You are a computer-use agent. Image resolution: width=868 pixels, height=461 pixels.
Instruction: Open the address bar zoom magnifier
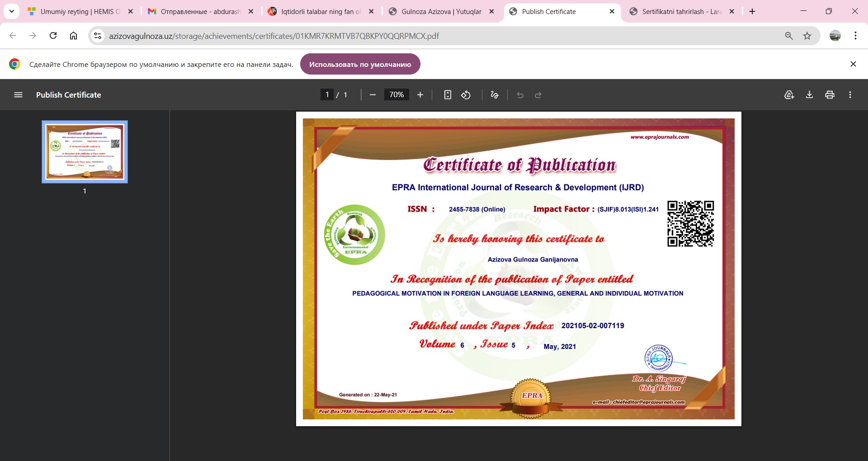[x=789, y=36]
